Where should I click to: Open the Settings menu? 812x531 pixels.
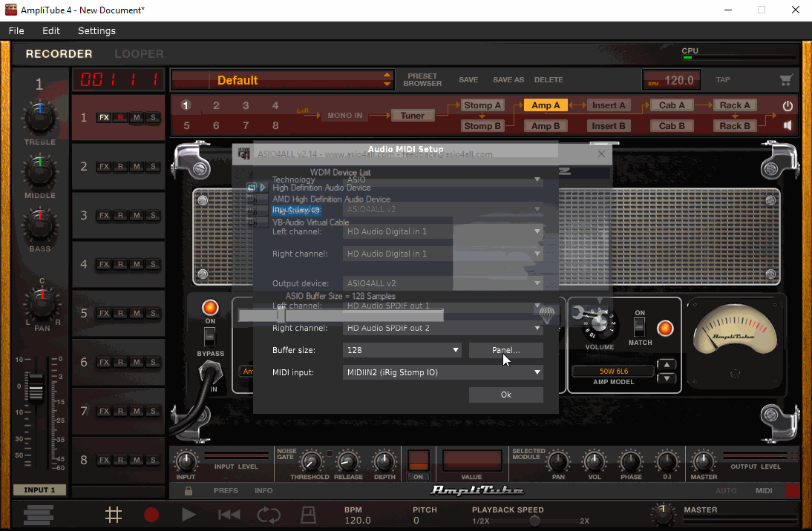point(96,31)
